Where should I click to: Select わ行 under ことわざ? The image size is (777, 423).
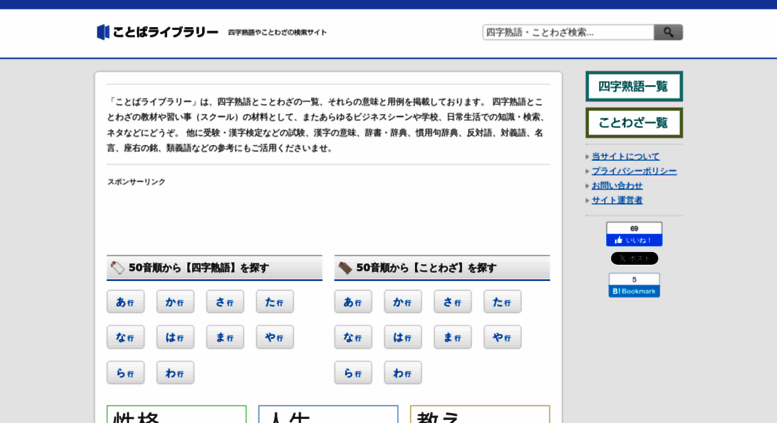(x=403, y=372)
